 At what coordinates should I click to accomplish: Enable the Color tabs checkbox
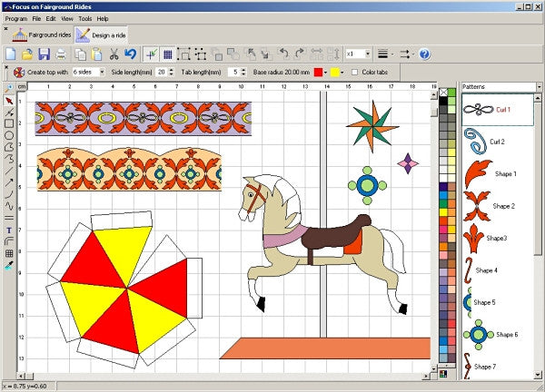(354, 72)
